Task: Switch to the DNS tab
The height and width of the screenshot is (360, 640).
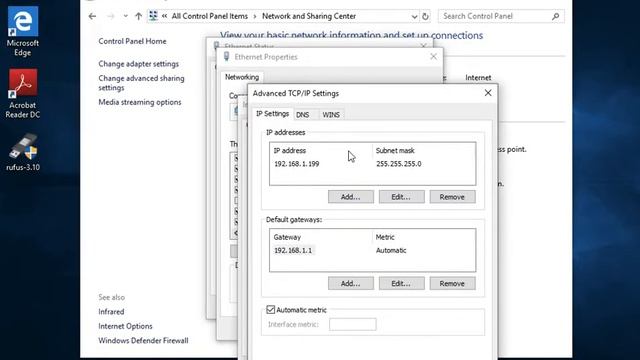Action: tap(302, 115)
